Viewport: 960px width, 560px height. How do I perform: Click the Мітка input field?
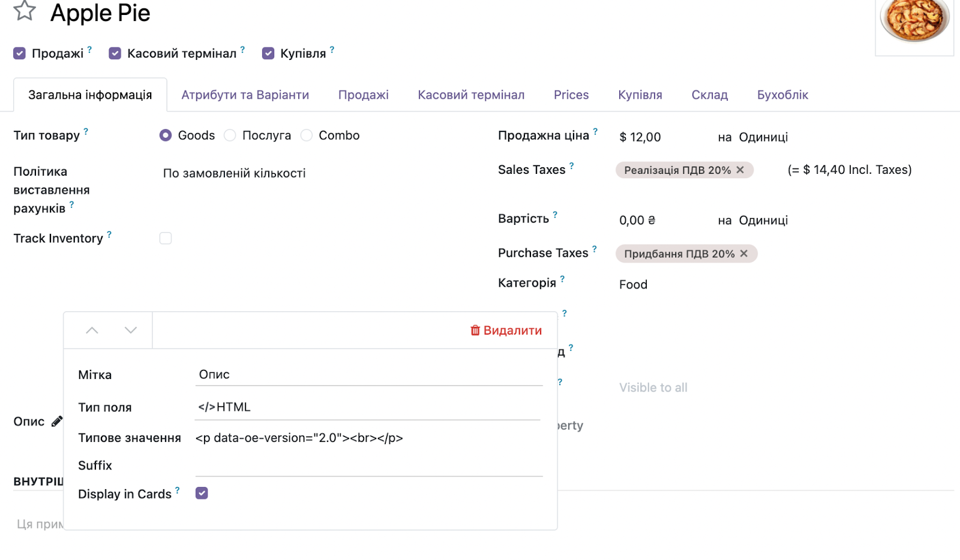click(369, 375)
